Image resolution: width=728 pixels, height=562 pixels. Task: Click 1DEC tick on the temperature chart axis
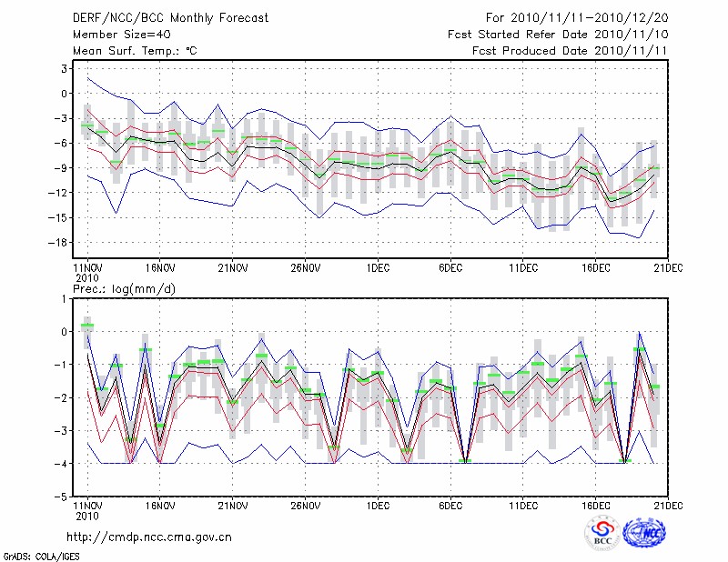click(x=378, y=268)
